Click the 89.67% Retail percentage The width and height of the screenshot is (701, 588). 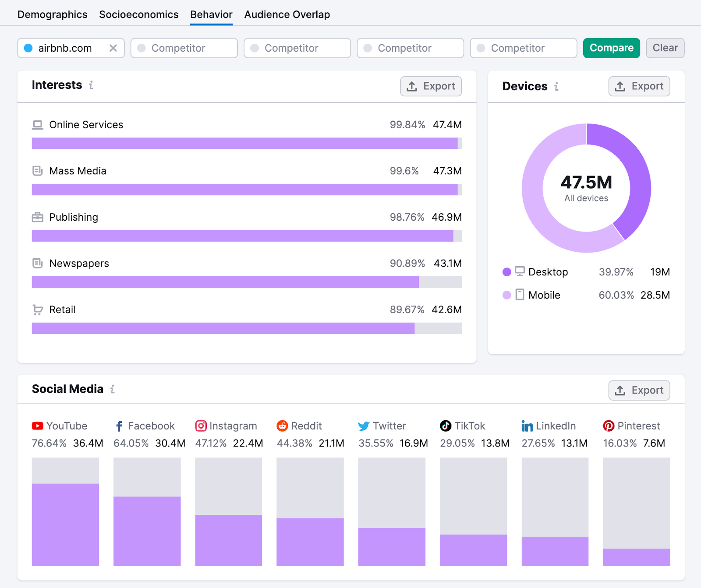(x=407, y=310)
